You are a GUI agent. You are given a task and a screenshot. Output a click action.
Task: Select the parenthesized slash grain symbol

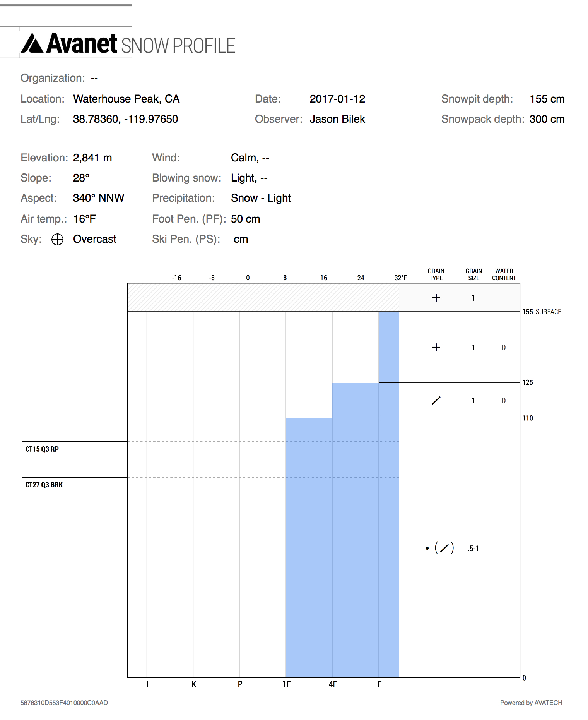point(444,548)
